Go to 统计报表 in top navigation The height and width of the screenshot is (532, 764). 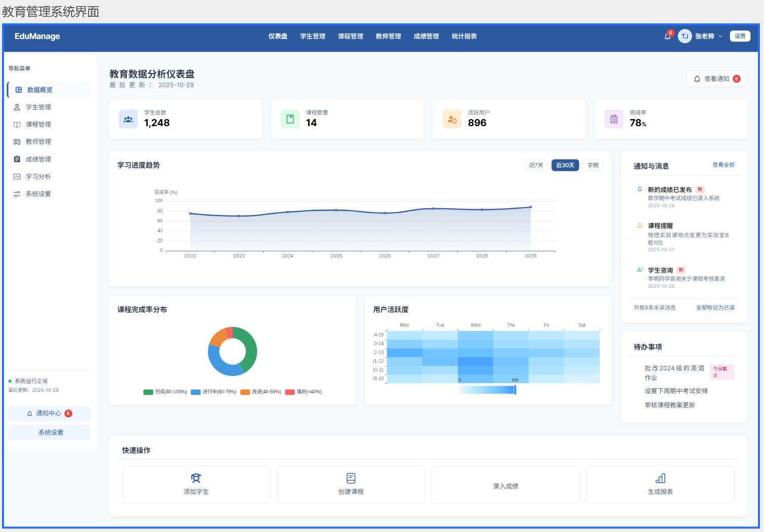(464, 36)
